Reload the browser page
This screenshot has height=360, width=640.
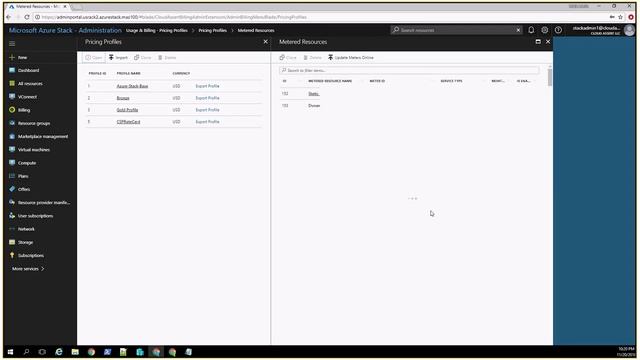[27, 17]
